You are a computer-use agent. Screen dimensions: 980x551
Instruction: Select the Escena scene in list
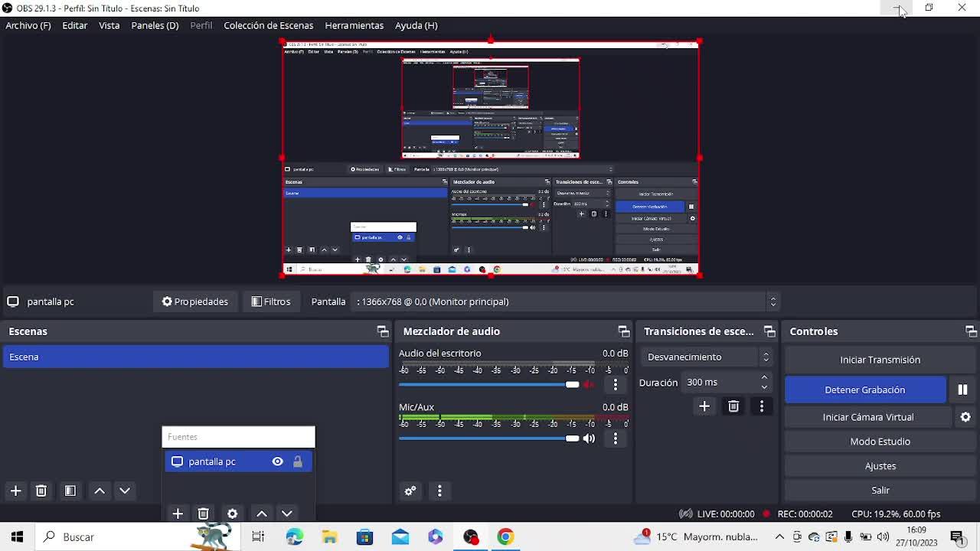tap(196, 357)
